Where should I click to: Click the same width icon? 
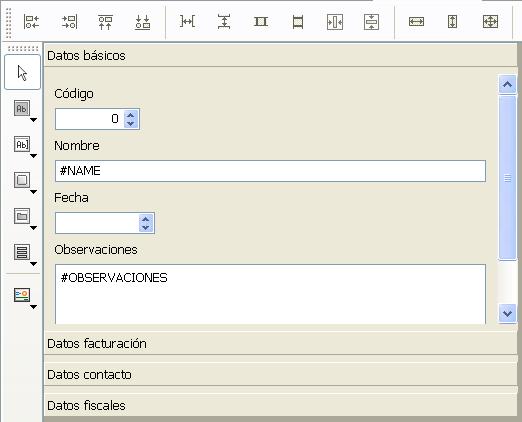point(261,22)
